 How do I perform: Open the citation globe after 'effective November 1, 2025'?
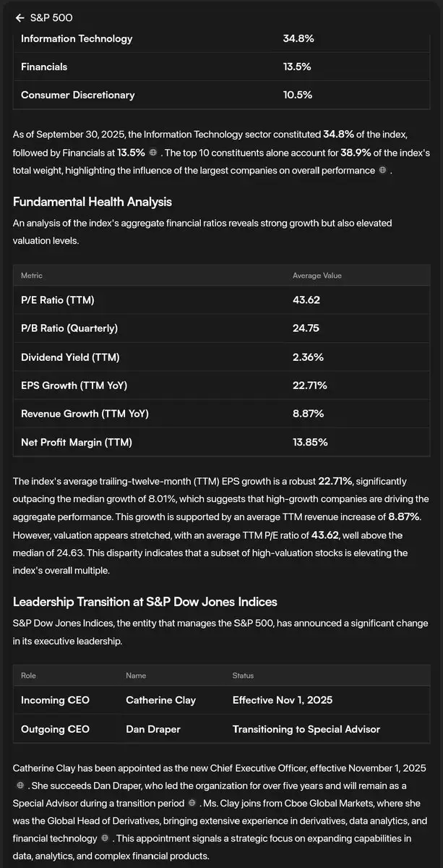(x=20, y=785)
